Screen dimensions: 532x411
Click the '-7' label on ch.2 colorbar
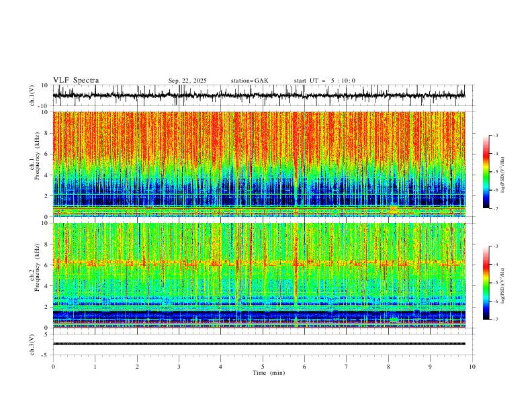click(496, 320)
